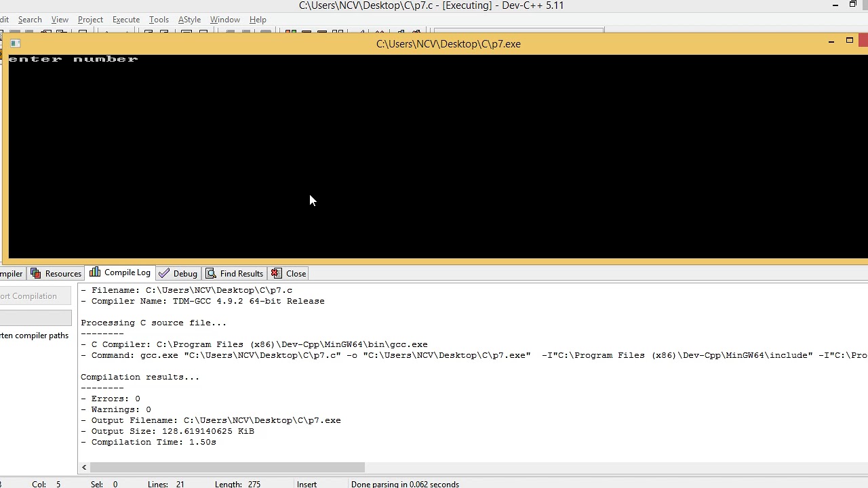Click the Abort Compilation button
This screenshot has width=868, height=488.
click(x=34, y=296)
